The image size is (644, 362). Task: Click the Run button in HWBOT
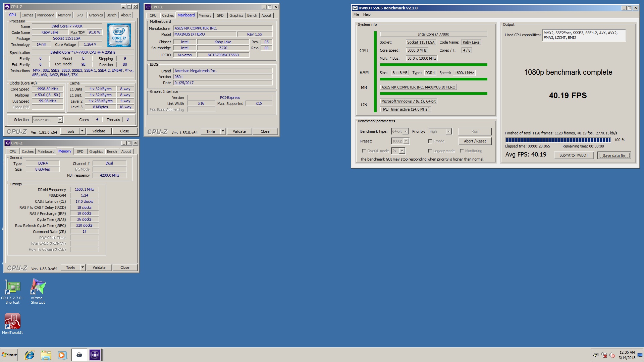[475, 131]
